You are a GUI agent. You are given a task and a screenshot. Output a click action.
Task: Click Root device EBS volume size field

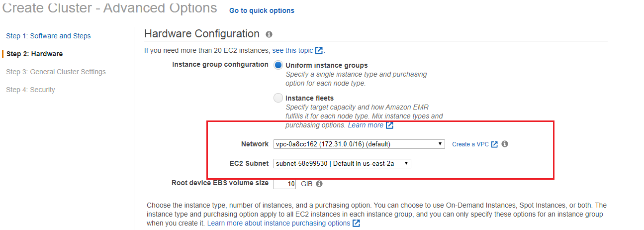tap(285, 184)
